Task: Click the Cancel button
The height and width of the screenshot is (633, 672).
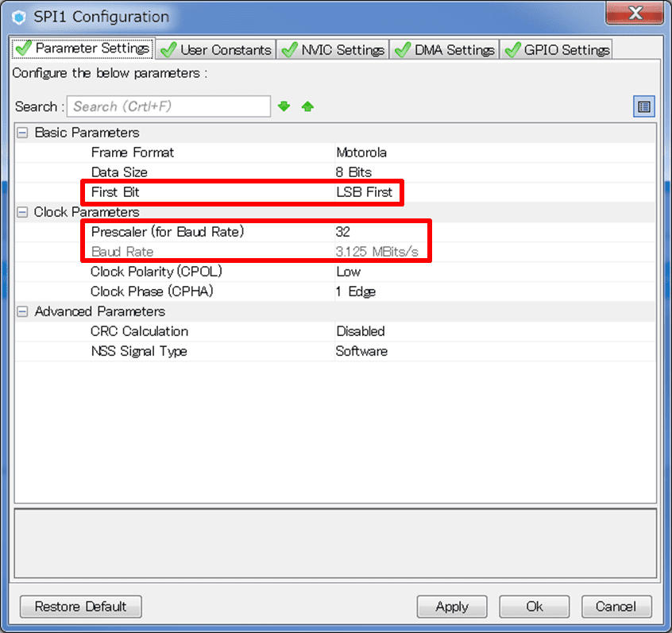Action: pos(616,607)
